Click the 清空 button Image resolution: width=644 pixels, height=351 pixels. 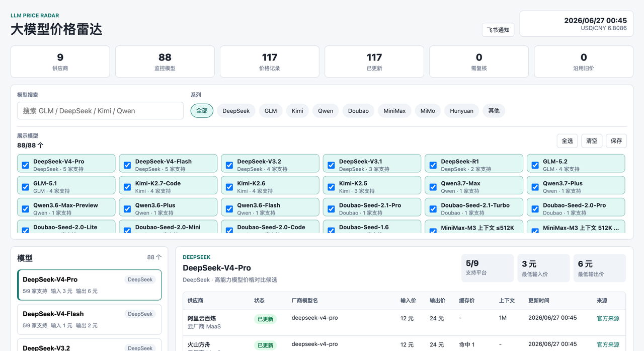[x=592, y=141]
